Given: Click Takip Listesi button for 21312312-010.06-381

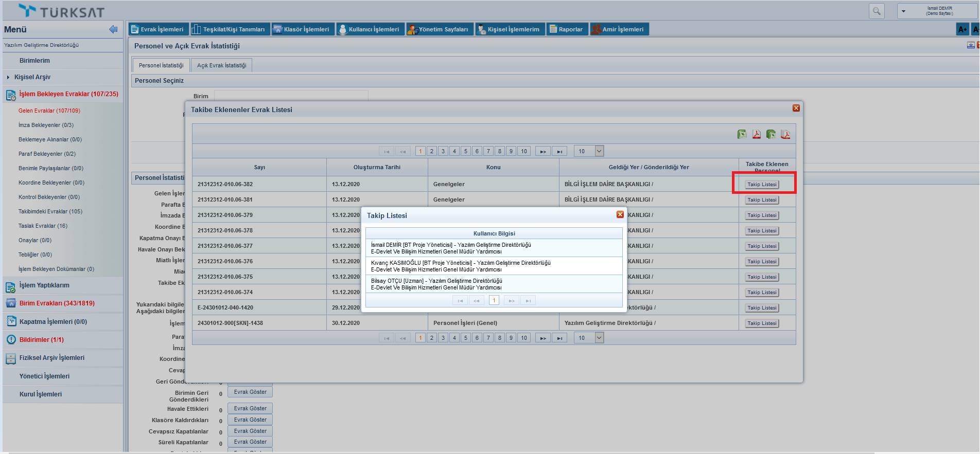Looking at the screenshot, I should pyautogui.click(x=762, y=200).
